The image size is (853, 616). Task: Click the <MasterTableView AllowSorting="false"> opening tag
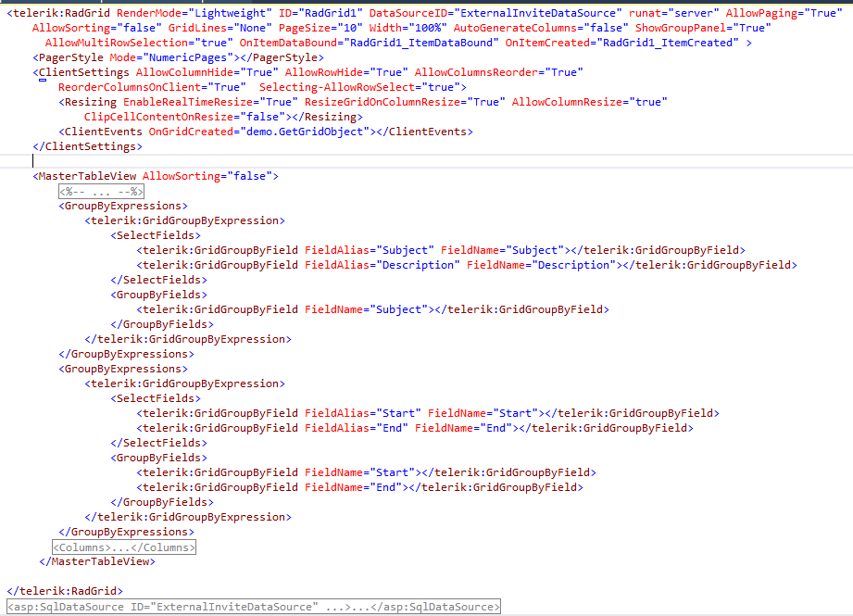click(x=156, y=176)
